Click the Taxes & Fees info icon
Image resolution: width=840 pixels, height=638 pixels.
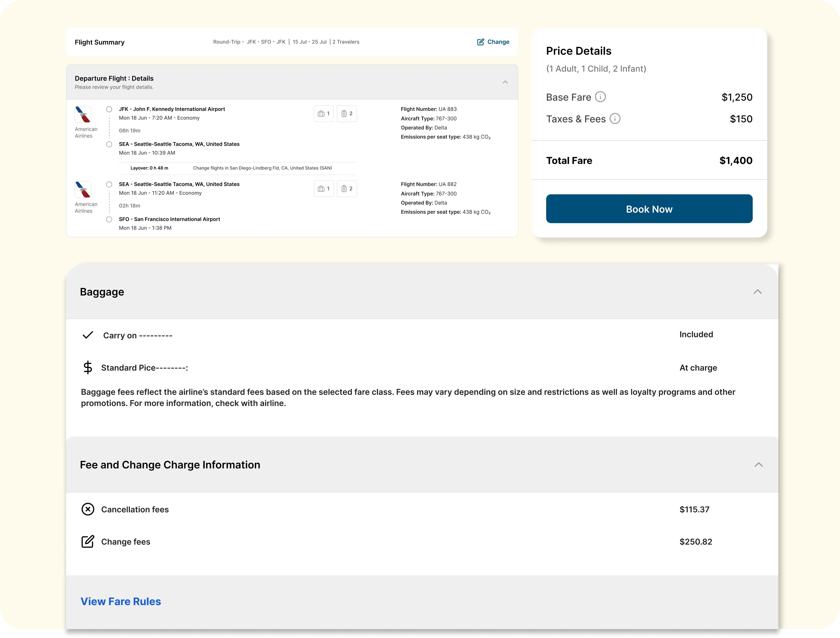click(x=615, y=118)
